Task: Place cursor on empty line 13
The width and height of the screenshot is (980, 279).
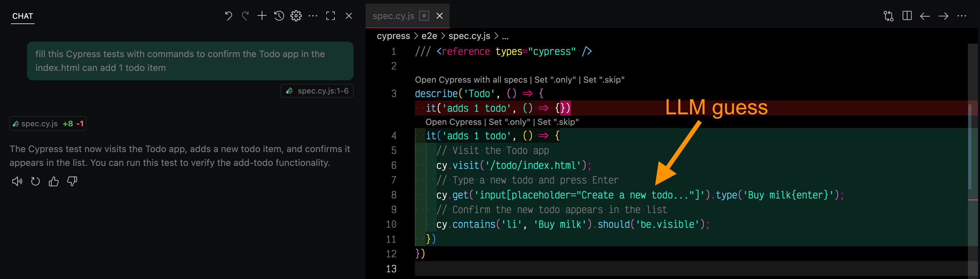Action: coord(691,269)
